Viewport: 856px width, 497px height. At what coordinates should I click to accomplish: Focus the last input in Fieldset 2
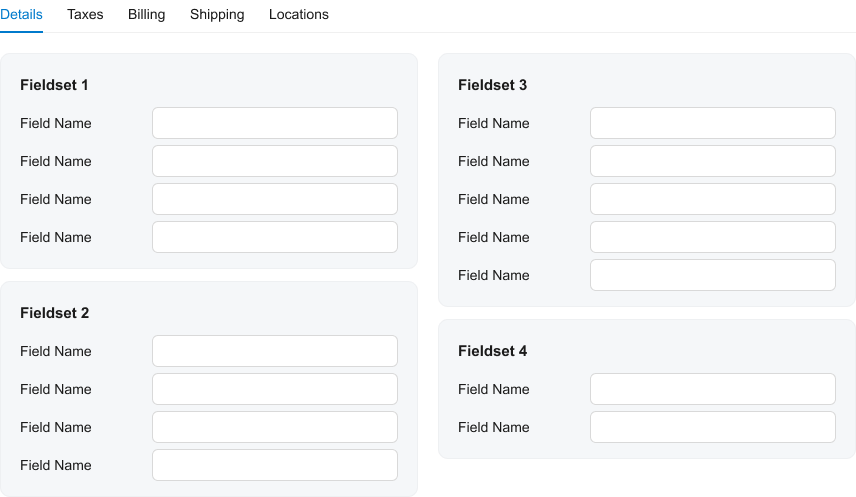coord(275,465)
